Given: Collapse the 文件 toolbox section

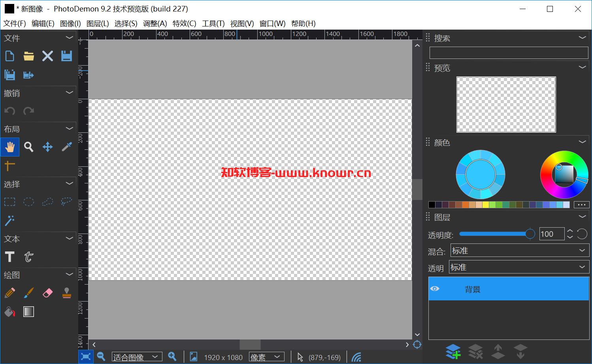Looking at the screenshot, I should pyautogui.click(x=70, y=38).
